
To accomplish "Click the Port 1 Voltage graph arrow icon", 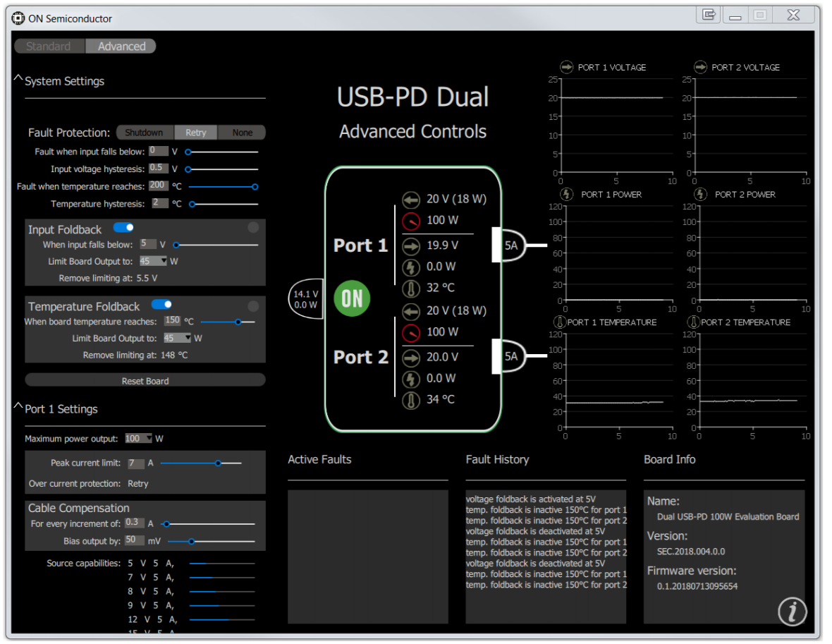I will tap(566, 67).
